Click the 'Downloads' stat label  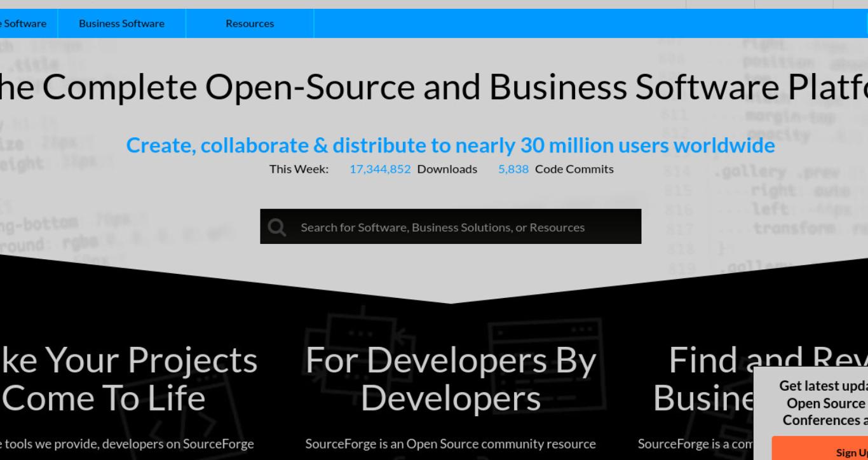coord(447,169)
